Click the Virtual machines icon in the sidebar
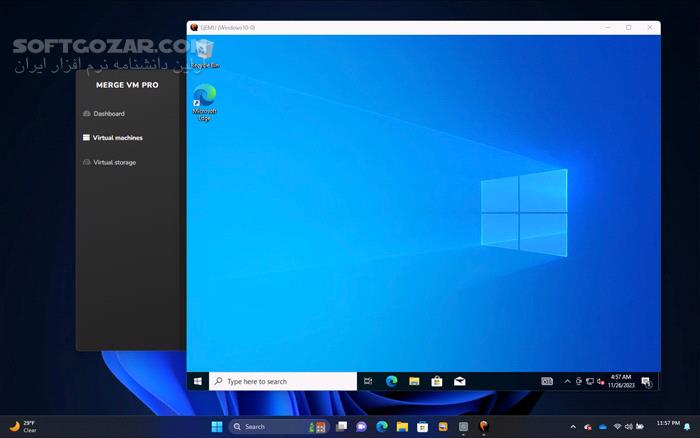This screenshot has width=700, height=438. tap(86, 138)
